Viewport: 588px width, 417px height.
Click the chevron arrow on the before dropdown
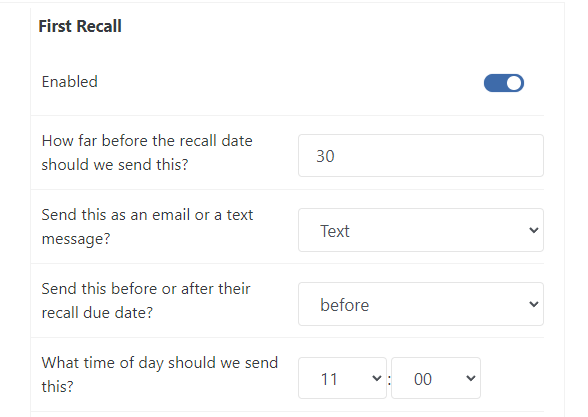point(534,304)
